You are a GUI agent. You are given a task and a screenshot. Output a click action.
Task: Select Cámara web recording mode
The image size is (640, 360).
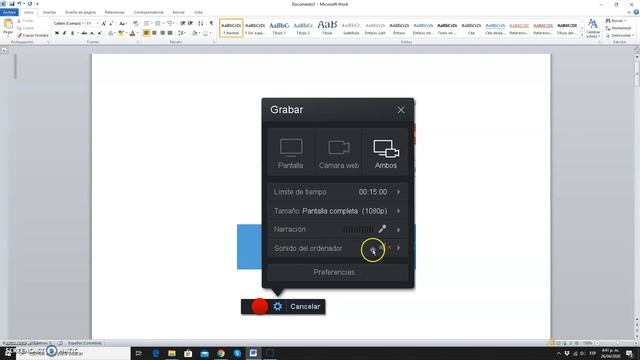[x=339, y=152]
